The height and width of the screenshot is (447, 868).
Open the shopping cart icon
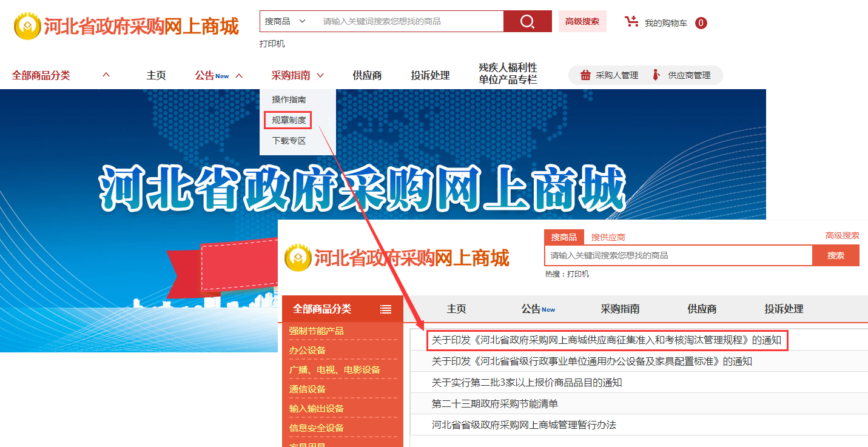point(632,22)
